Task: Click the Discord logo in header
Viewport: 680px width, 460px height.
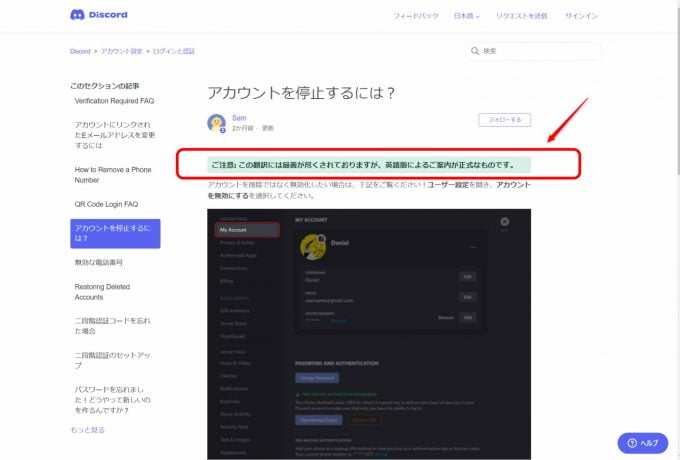Action: [98, 15]
